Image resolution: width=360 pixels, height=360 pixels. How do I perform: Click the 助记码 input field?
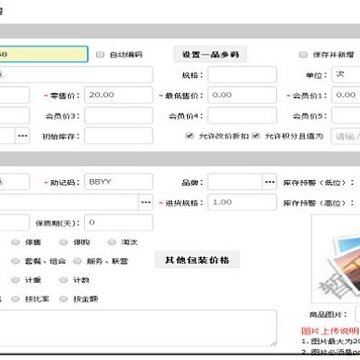tap(119, 182)
